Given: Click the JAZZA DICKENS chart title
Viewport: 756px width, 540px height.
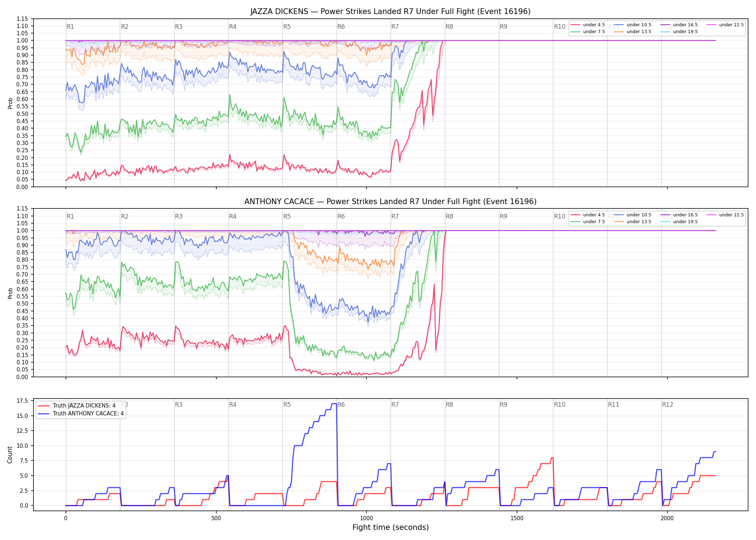Looking at the screenshot, I should tap(390, 12).
